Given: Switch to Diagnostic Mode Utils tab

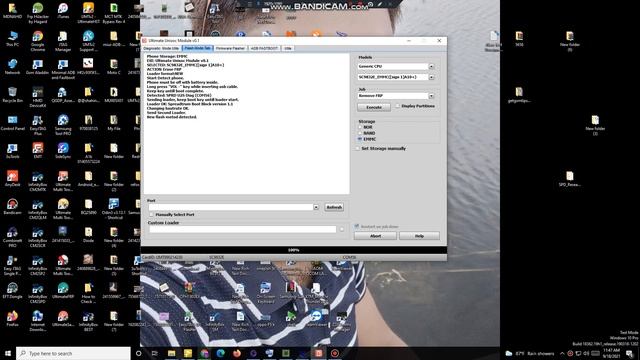Looking at the screenshot, I should coord(162,48).
